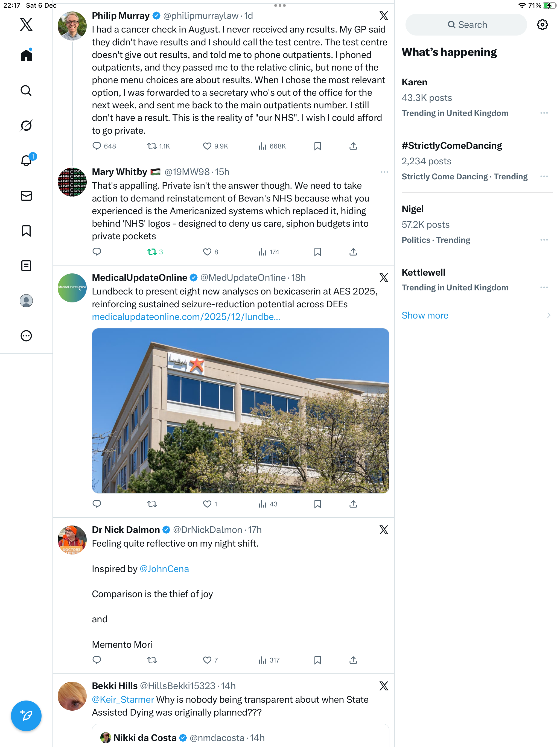Image resolution: width=560 pixels, height=747 pixels.
Task: Open search settings gear icon
Action: point(542,25)
